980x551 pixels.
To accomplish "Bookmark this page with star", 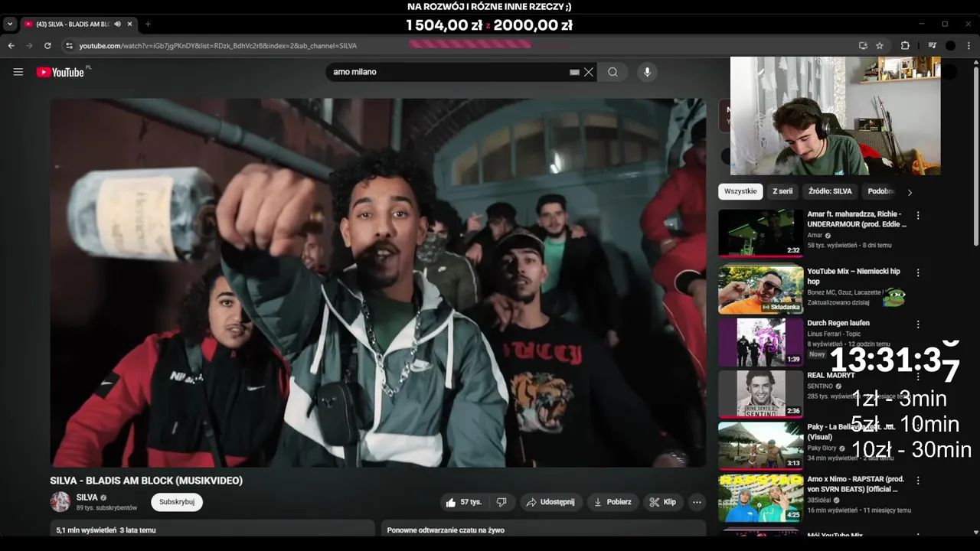I will tap(880, 46).
